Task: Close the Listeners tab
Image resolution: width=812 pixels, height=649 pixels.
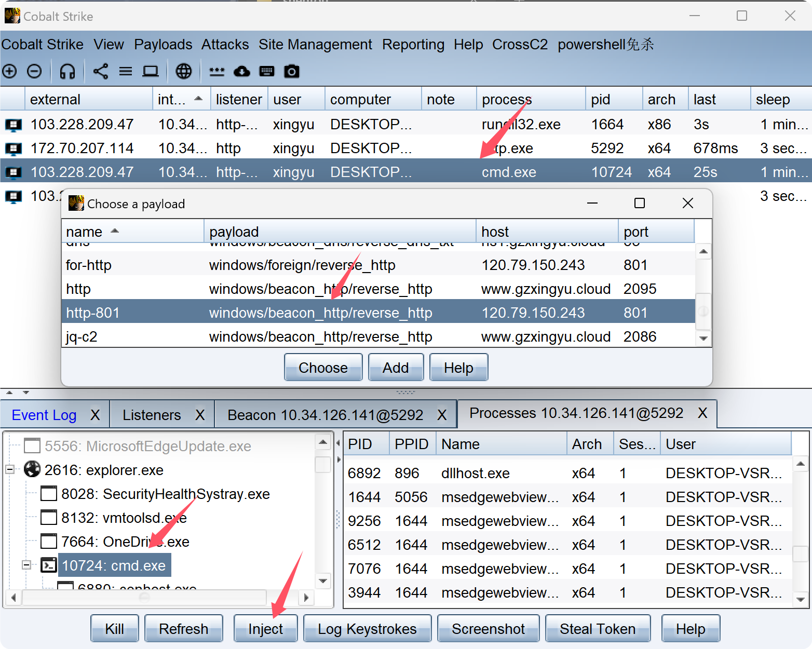Action: (x=200, y=415)
